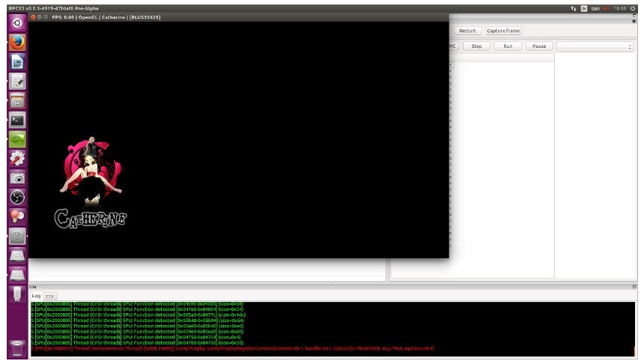Switch to the Log tab
Screen dimensions: 644x364
(x=36, y=296)
